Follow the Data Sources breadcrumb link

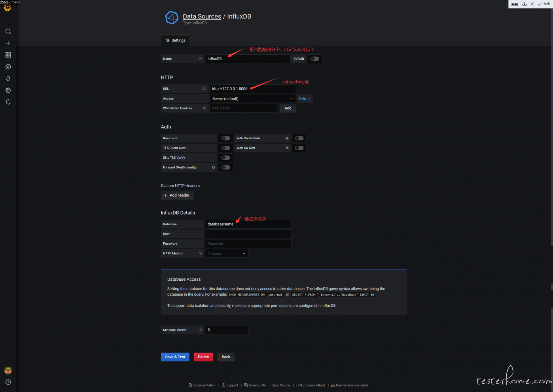pos(202,16)
